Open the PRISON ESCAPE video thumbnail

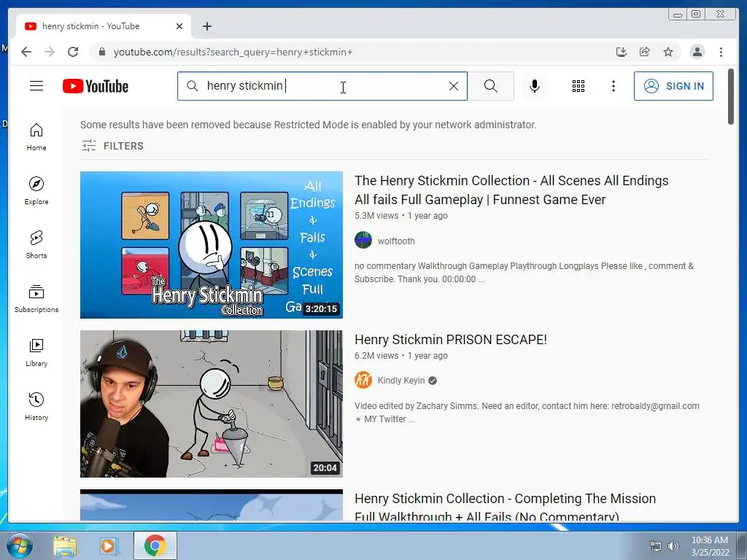point(211,404)
